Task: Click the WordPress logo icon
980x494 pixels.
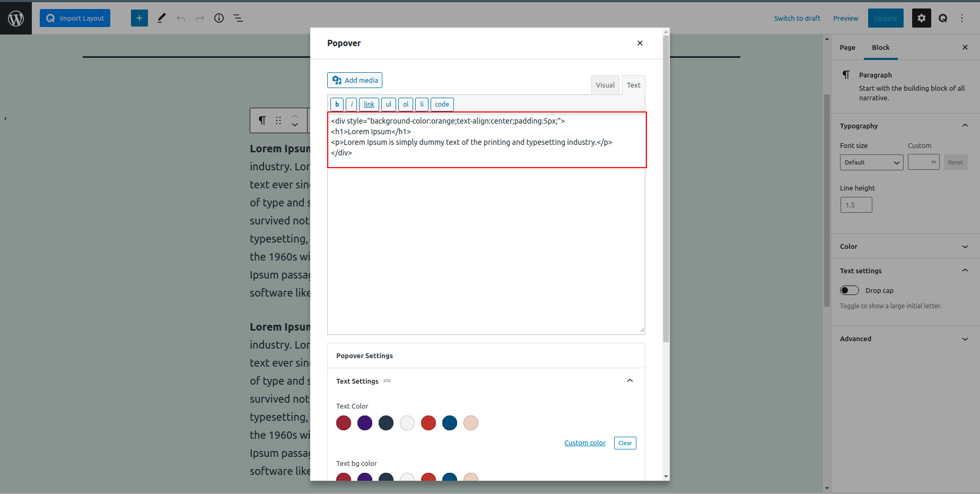Action: (x=16, y=18)
